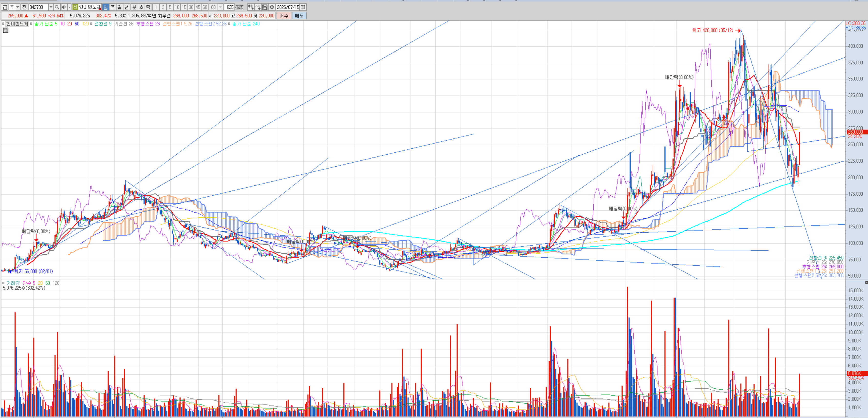Select the 10 interval button
The image size is (868, 418).
coord(177,7)
